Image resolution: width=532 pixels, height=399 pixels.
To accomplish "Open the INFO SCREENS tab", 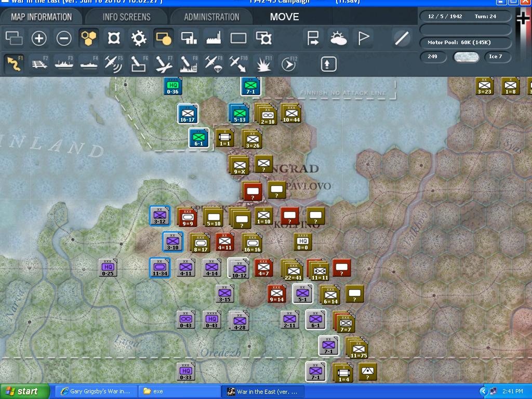I will click(126, 17).
